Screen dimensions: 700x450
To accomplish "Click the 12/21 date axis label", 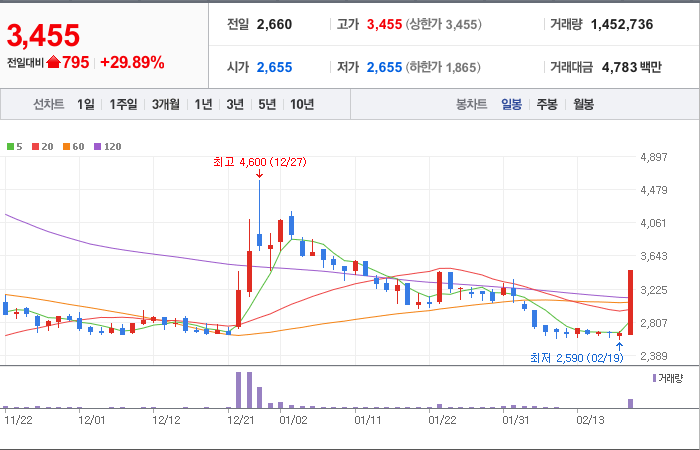I will [x=241, y=420].
